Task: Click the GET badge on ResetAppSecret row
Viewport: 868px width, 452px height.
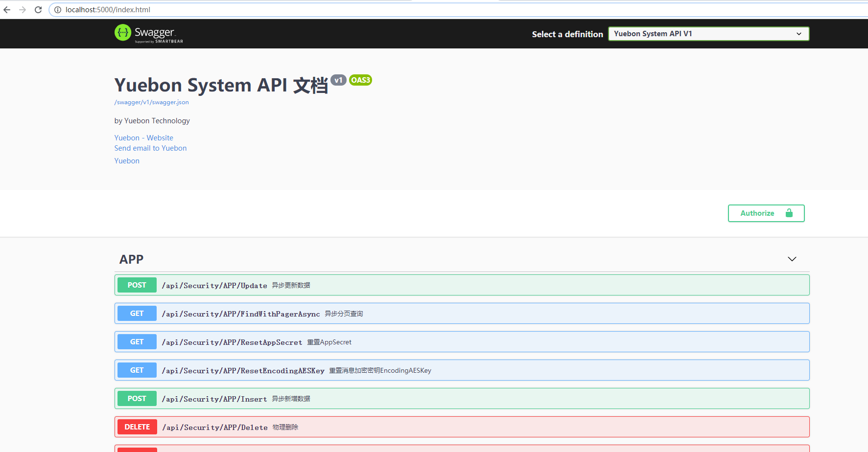Action: tap(137, 342)
